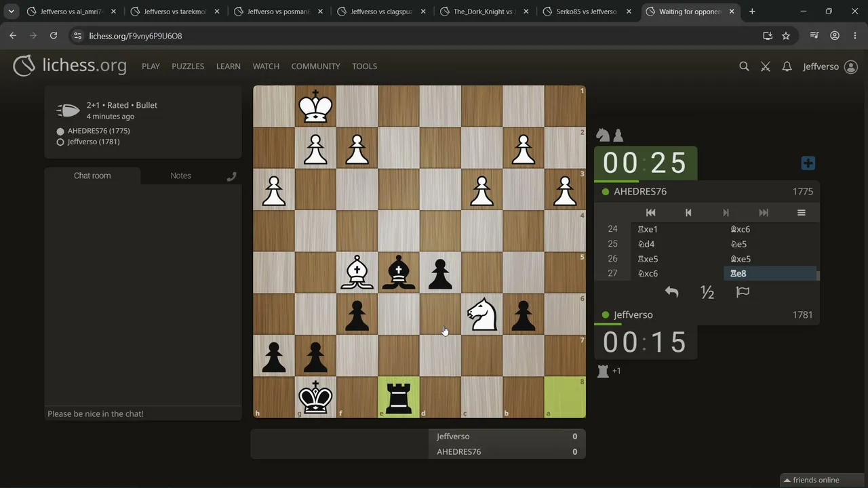Open the TOOLS menu
The width and height of the screenshot is (868, 488).
364,66
